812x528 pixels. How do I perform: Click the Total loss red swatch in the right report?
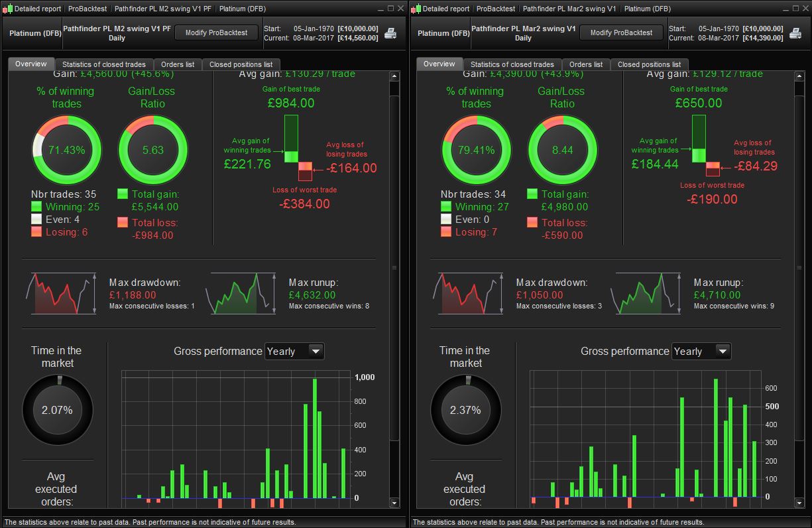532,222
